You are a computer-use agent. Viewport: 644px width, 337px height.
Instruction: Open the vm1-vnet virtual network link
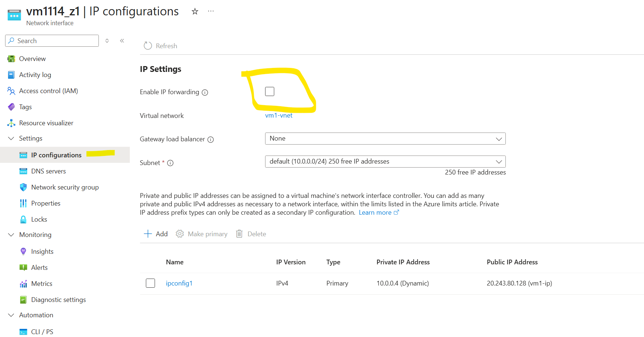[x=279, y=115]
